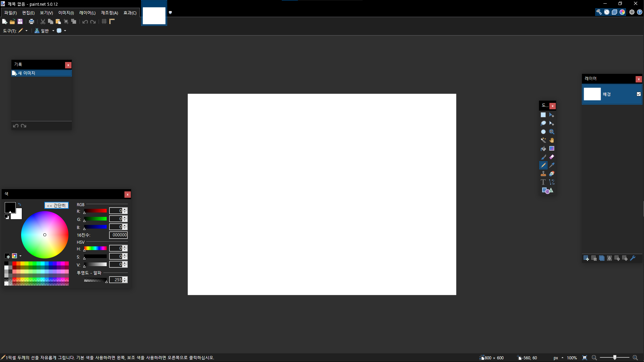Expand the 일반 blend mode dropdown
This screenshot has width=644, height=362.
[53, 31]
